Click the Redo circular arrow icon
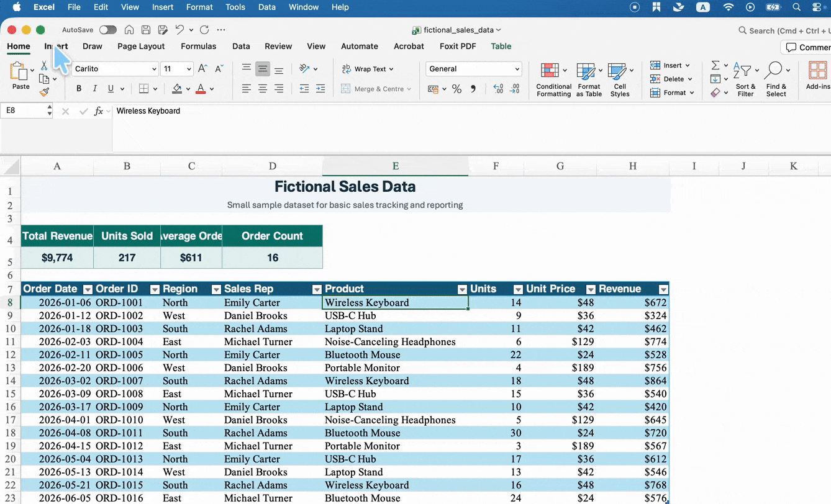Viewport: 831px width, 504px height. (x=204, y=30)
